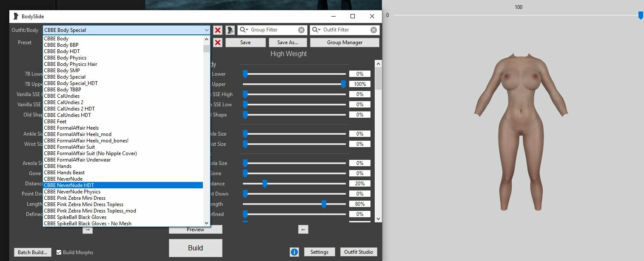644x261 pixels.
Task: Click dropdown list scroll down arrow
Action: pyautogui.click(x=207, y=223)
